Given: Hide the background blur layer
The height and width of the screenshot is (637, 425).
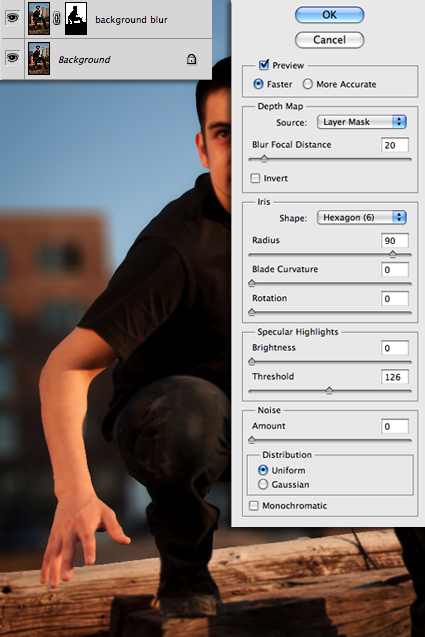Looking at the screenshot, I should coord(13,18).
